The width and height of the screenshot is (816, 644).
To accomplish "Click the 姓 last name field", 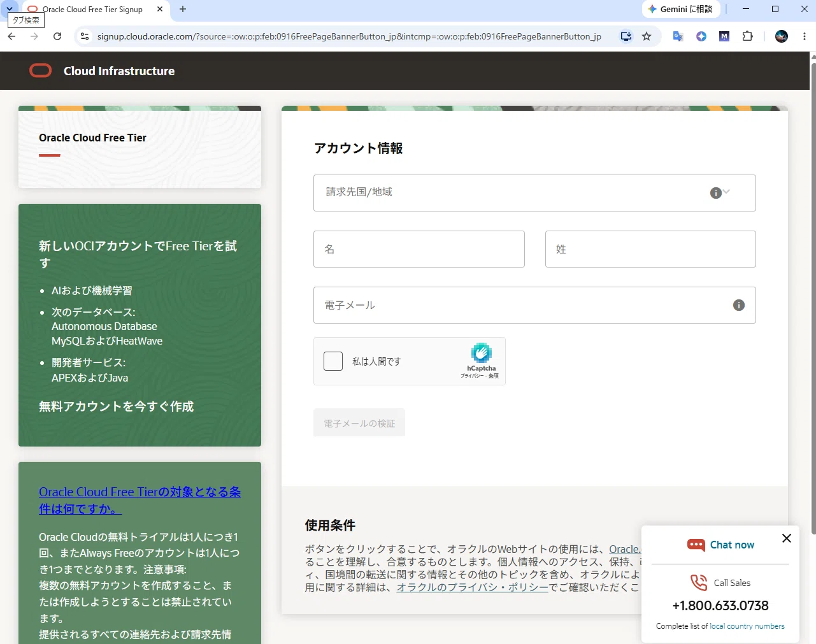I will tap(650, 249).
